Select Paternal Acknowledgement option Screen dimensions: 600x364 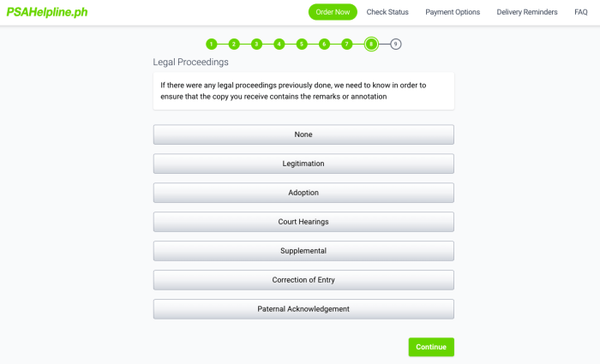[x=303, y=309]
